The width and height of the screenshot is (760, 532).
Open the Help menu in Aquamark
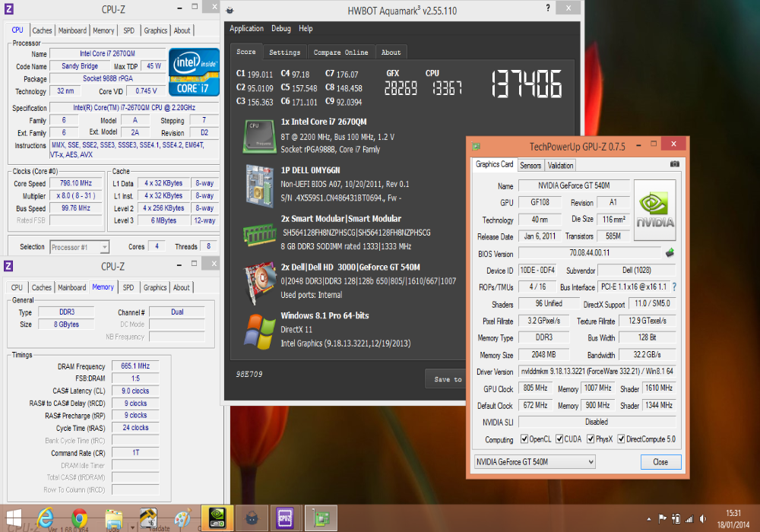(306, 29)
